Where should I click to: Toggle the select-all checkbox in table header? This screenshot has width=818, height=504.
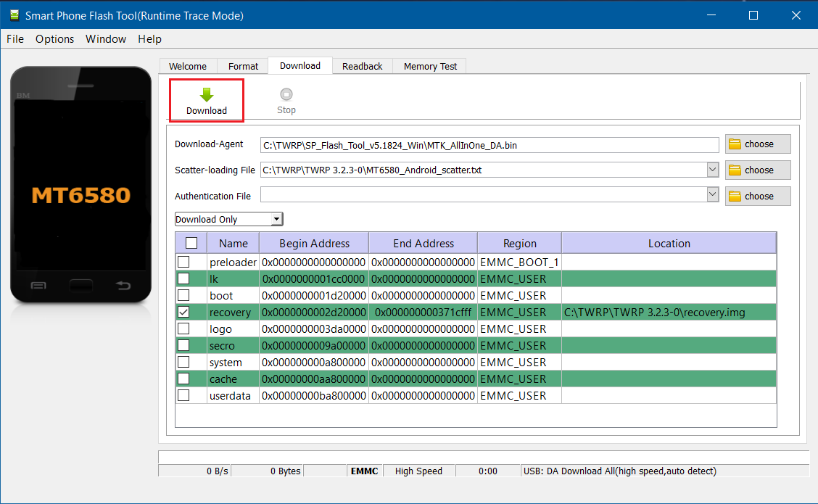coord(191,244)
